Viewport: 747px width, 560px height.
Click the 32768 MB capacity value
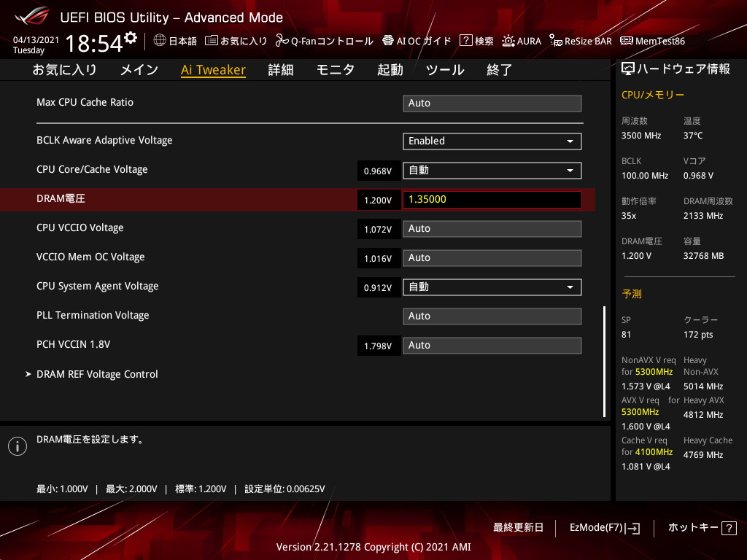704,256
